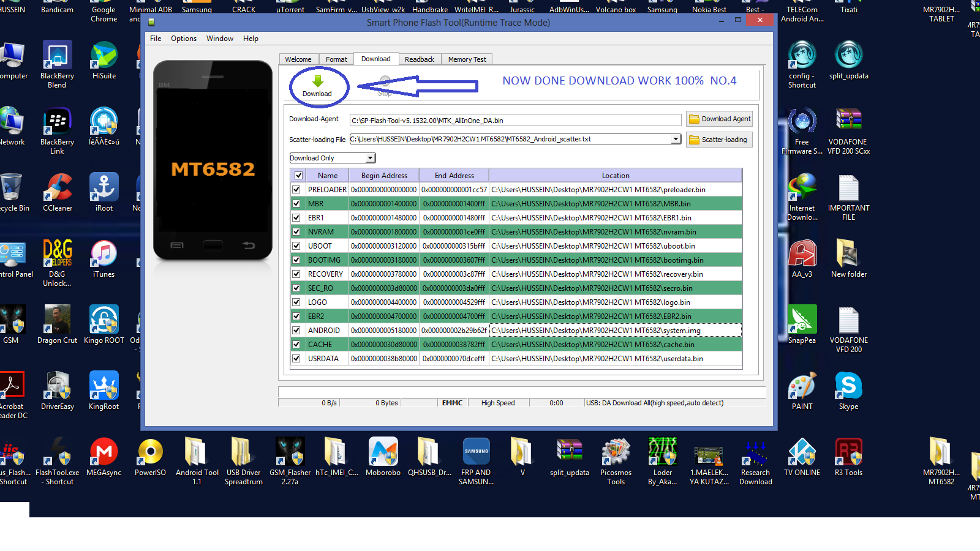The image size is (980, 551).
Task: Switch to the Welcome tab
Action: coord(298,59)
